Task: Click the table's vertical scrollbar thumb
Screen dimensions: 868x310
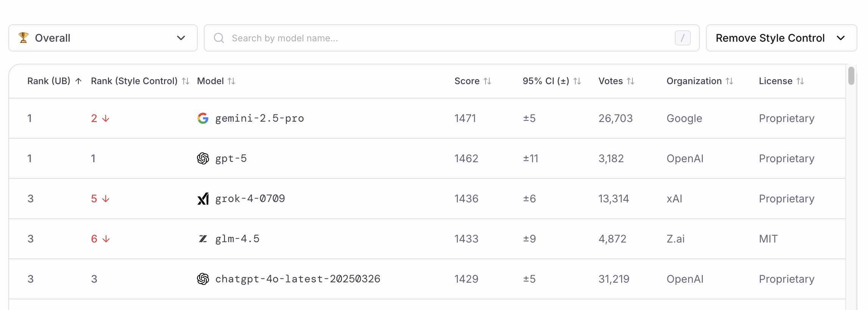Action: point(851,76)
